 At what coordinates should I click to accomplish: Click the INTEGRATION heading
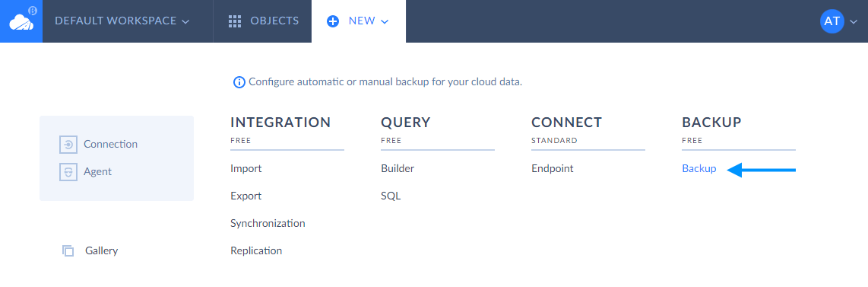pyautogui.click(x=280, y=123)
